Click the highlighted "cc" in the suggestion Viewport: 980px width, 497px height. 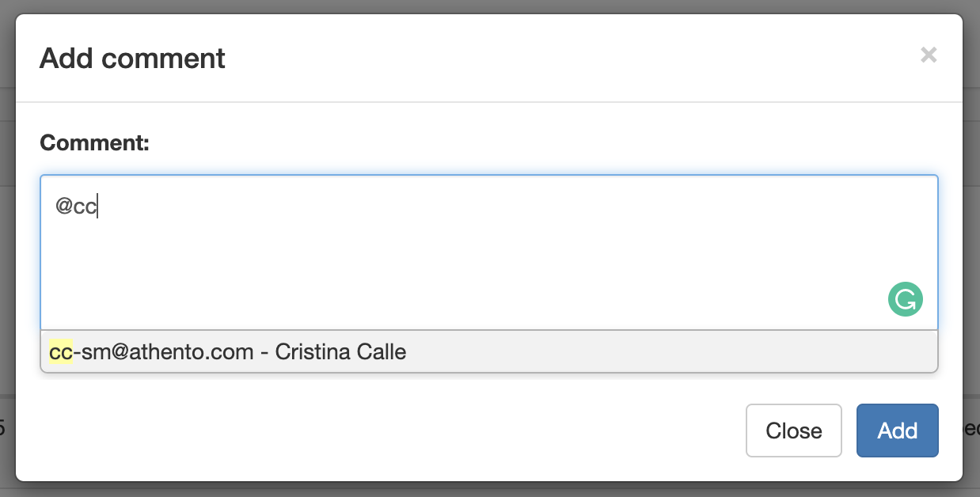(x=60, y=351)
